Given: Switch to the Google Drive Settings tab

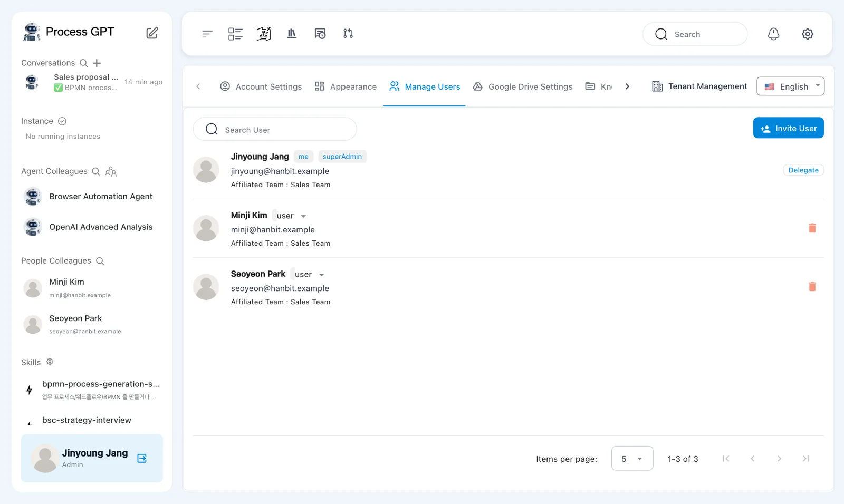Looking at the screenshot, I should coord(522,86).
